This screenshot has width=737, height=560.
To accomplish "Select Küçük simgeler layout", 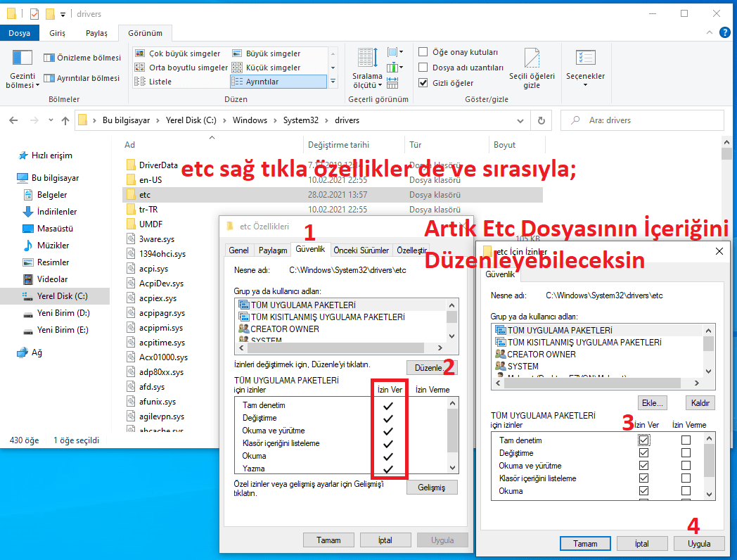I will click(x=267, y=68).
